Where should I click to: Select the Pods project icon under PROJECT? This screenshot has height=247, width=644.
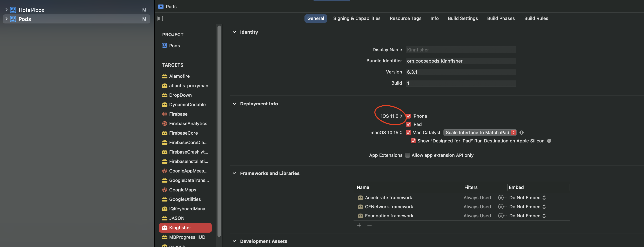pyautogui.click(x=165, y=46)
